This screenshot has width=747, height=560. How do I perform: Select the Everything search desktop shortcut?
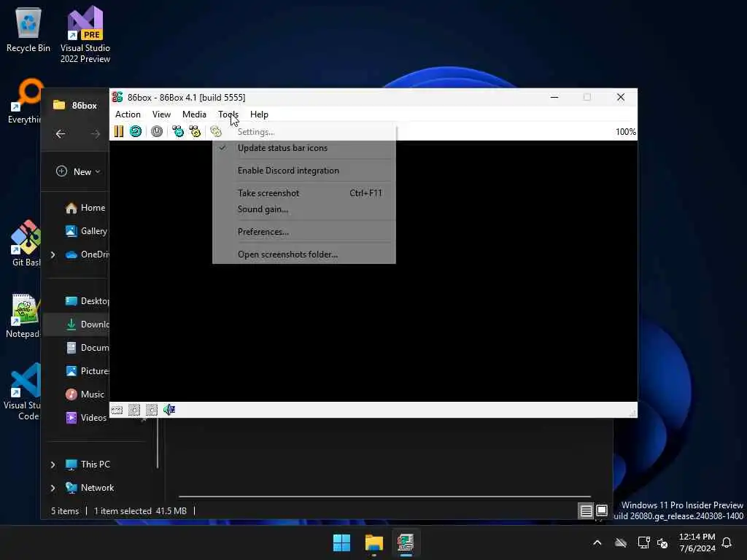click(x=25, y=101)
